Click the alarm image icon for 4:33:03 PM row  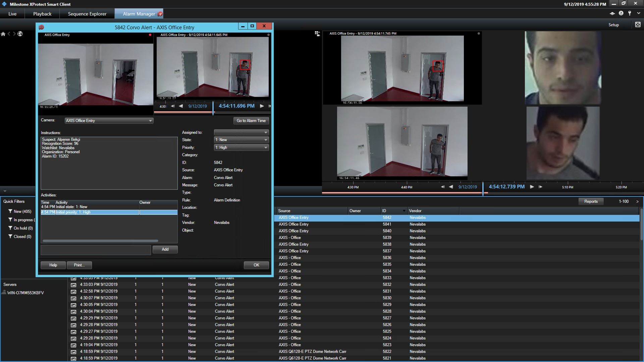(x=73, y=285)
